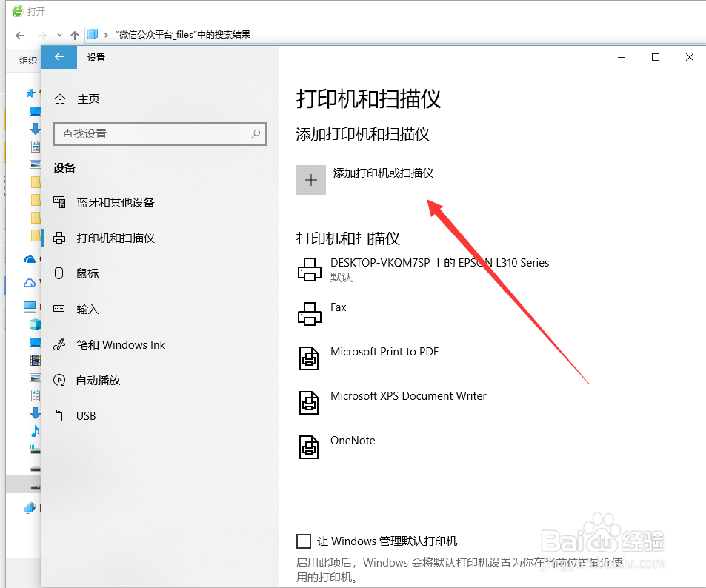Image resolution: width=706 pixels, height=588 pixels.
Task: Maximize the Settings window
Action: (x=656, y=57)
